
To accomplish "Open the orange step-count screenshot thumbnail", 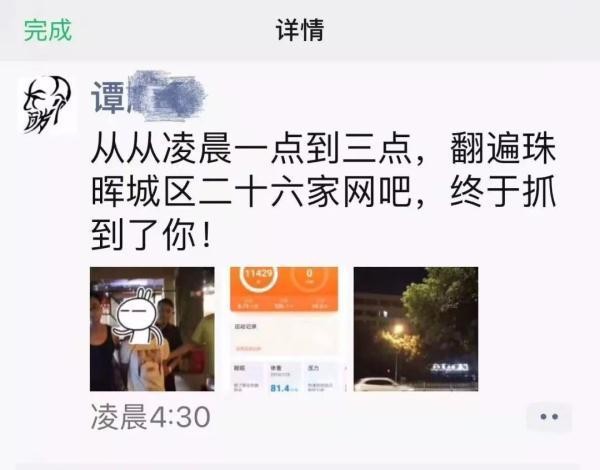I will point(284,329).
